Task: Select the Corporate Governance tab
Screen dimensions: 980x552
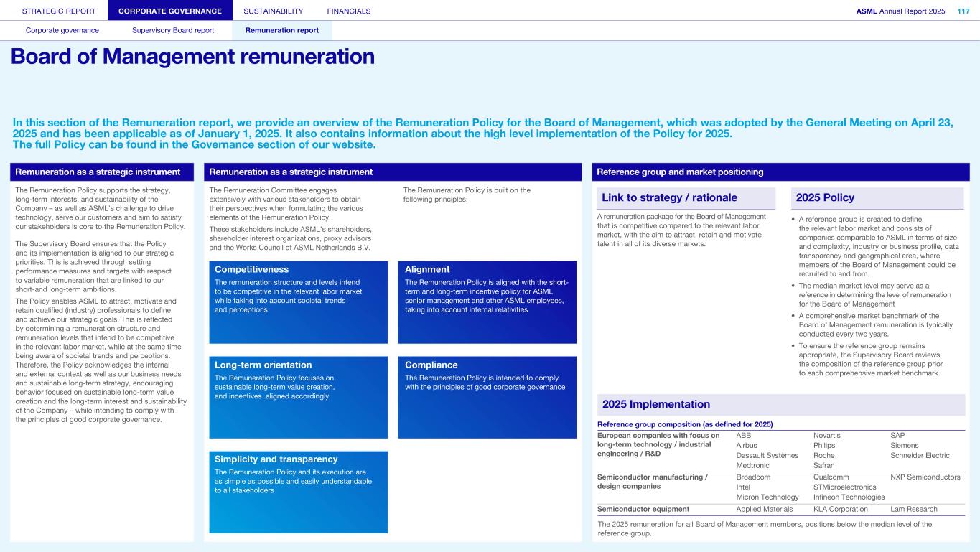Action: (x=170, y=11)
